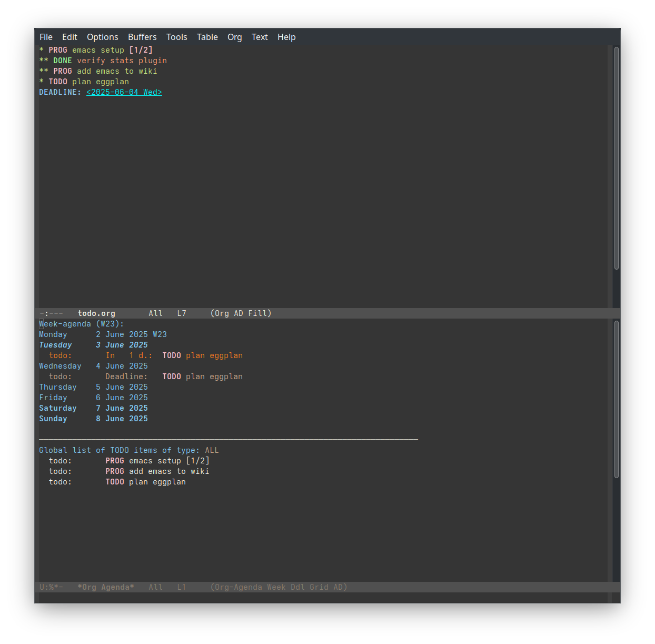Click the star of the 'emacs setup' heading
Screen dimensions: 655x644
pos(42,50)
